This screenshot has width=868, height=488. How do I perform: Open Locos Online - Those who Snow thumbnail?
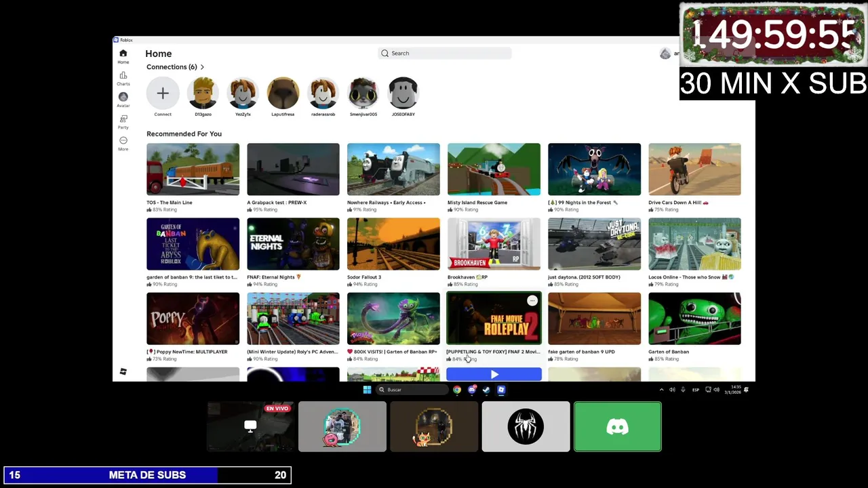coord(694,244)
